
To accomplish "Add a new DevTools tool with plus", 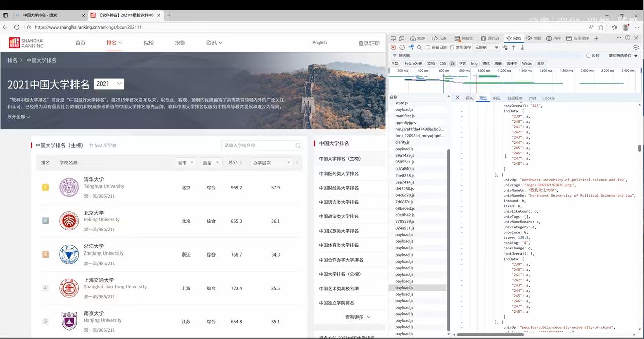I will tap(596, 38).
